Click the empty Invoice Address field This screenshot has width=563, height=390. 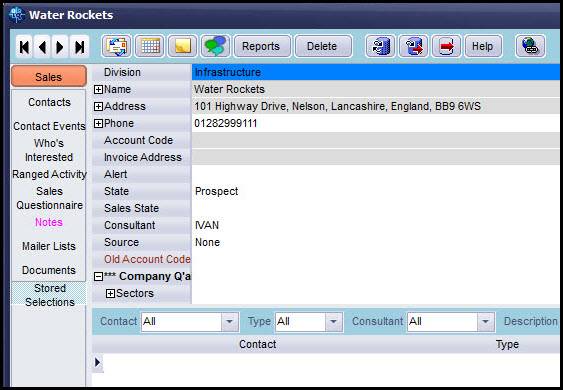376,157
